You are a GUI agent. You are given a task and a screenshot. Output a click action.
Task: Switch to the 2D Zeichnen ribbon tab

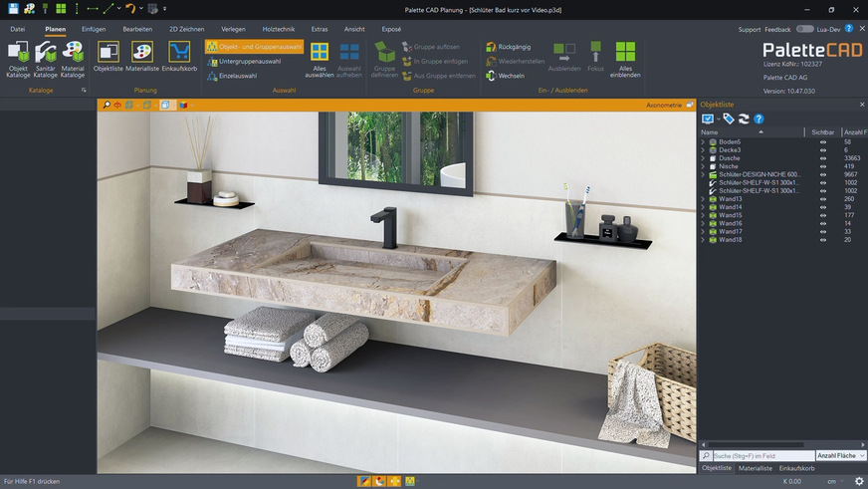[x=186, y=29]
